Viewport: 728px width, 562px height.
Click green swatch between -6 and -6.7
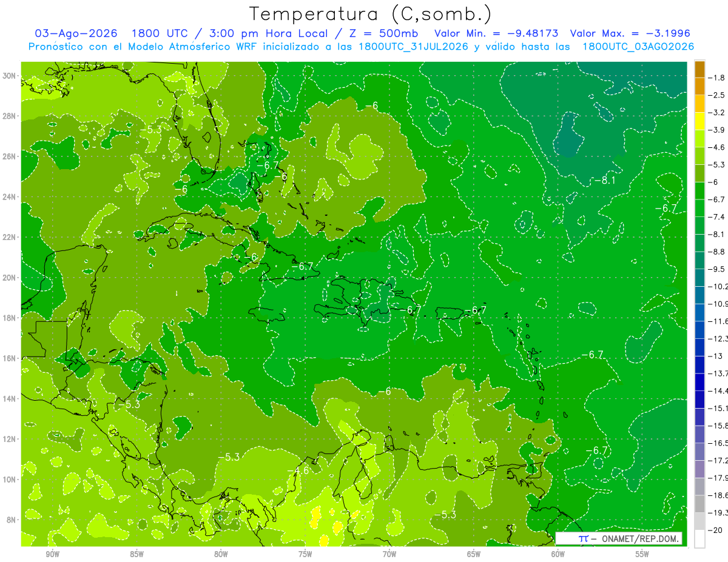(699, 190)
